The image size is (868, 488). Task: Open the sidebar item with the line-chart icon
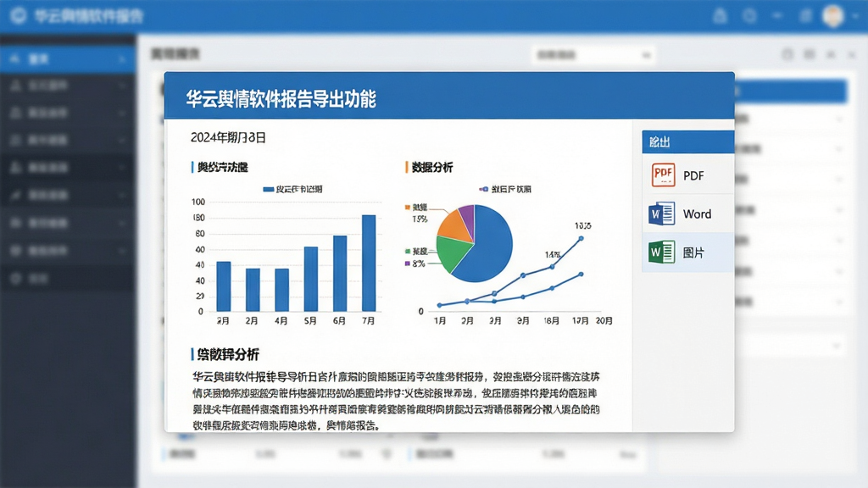point(68,195)
